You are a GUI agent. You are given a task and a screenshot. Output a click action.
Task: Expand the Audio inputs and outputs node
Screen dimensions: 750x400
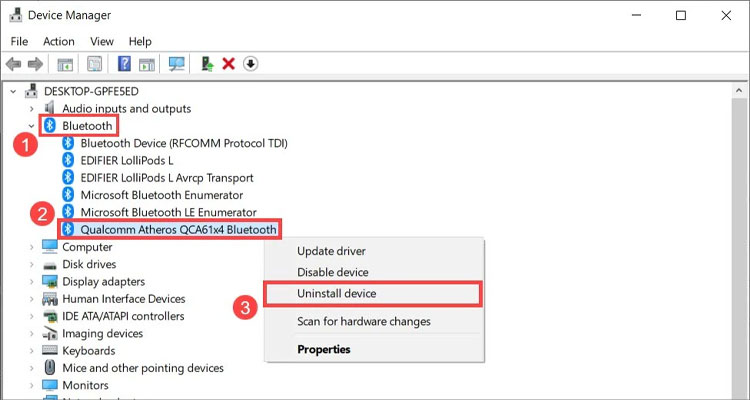tap(31, 108)
